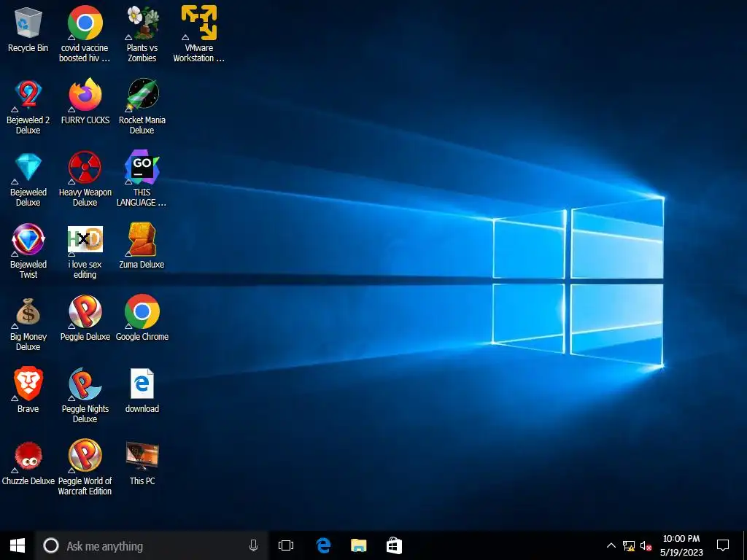Click the Show desktop sliver
The image size is (747, 560).
point(744,545)
